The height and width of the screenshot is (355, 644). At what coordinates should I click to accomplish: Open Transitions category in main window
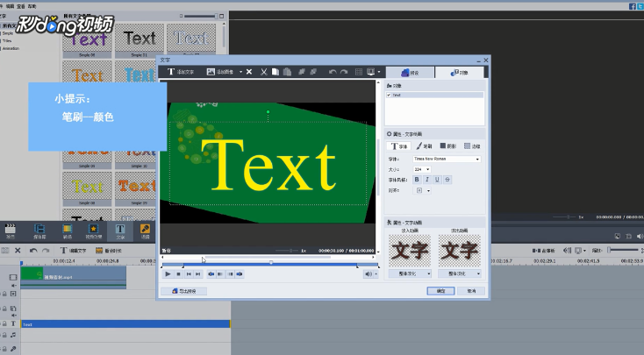67,231
